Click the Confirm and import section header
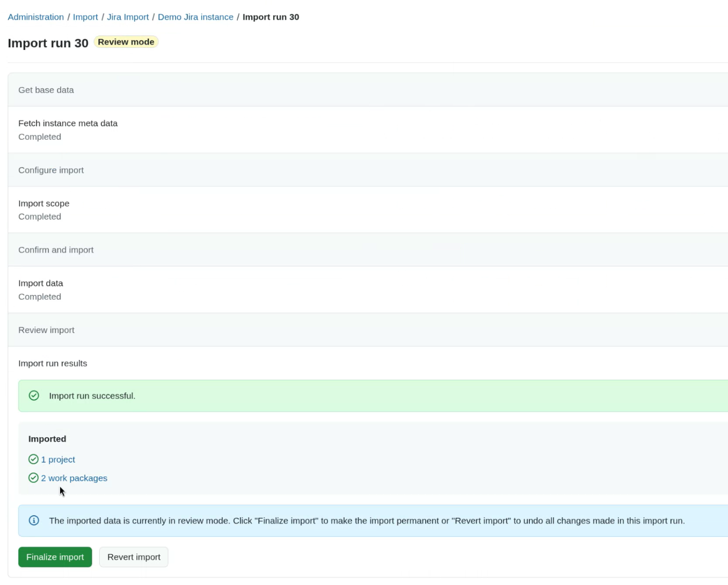Viewport: 728px width, 585px height. tap(56, 249)
